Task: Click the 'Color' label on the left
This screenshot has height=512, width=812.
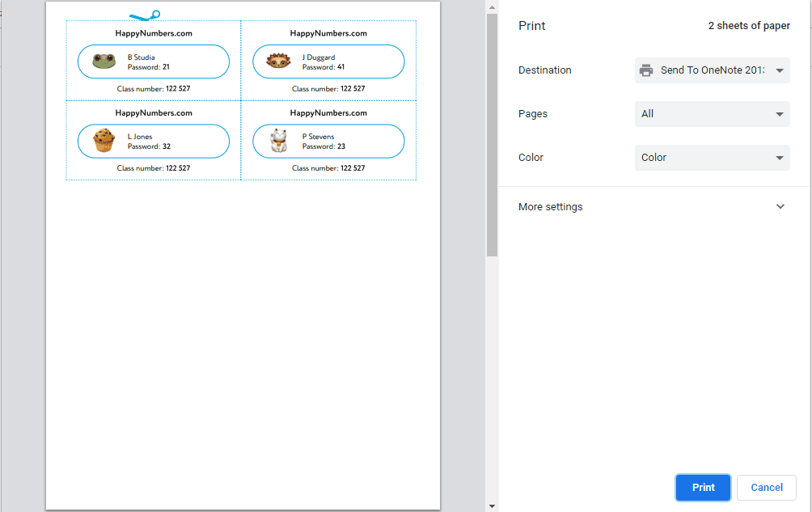Action: coord(531,158)
